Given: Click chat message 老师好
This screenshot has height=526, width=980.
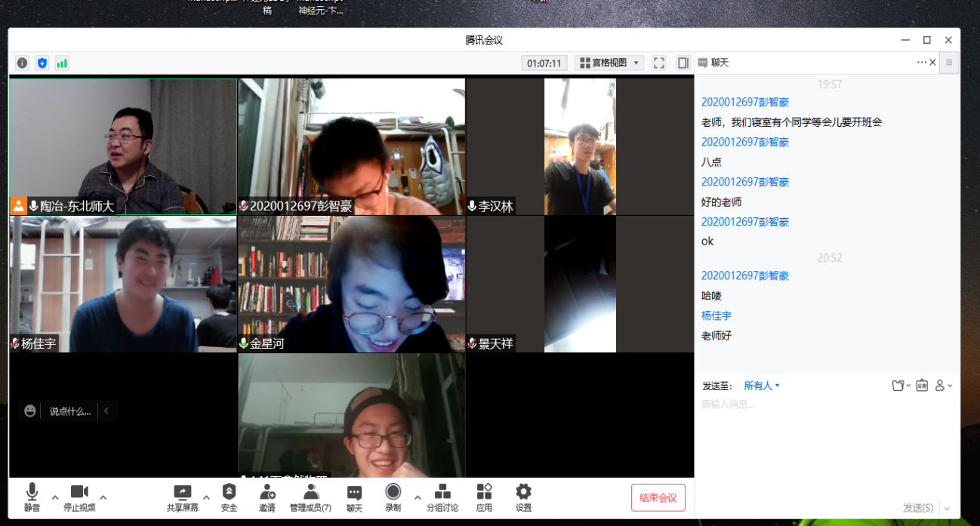Looking at the screenshot, I should pyautogui.click(x=717, y=336).
